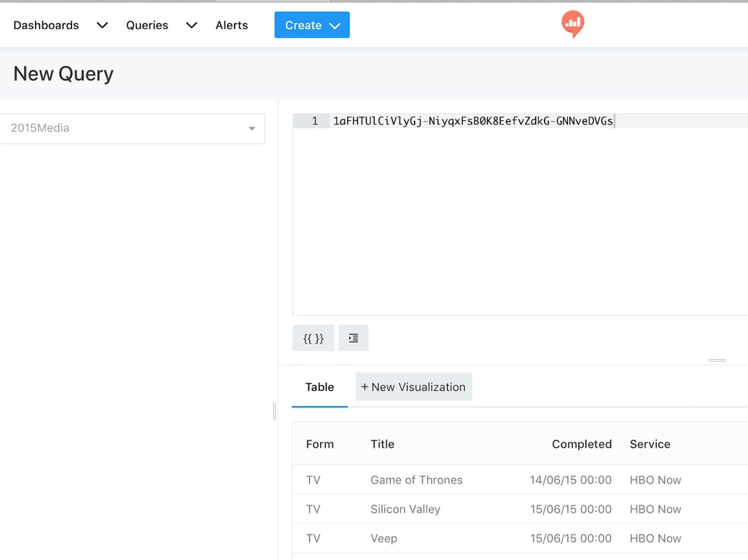Screen dimensions: 748x560
Task: Select the Table visualization tab
Action: point(319,387)
